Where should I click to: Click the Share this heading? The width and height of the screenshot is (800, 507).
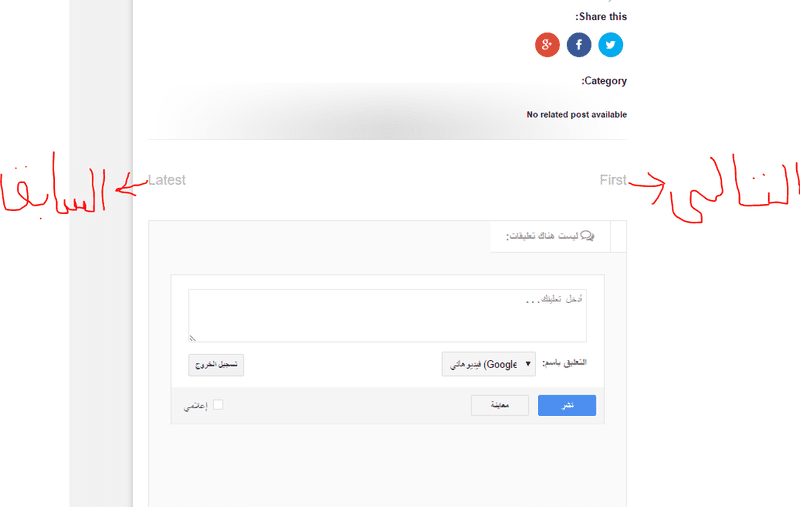(x=601, y=17)
